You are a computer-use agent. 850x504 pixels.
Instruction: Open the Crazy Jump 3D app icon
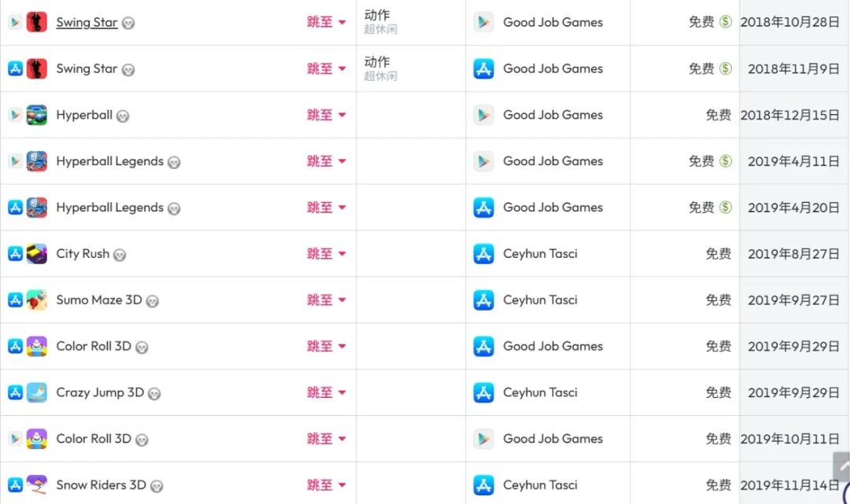pyautogui.click(x=37, y=392)
